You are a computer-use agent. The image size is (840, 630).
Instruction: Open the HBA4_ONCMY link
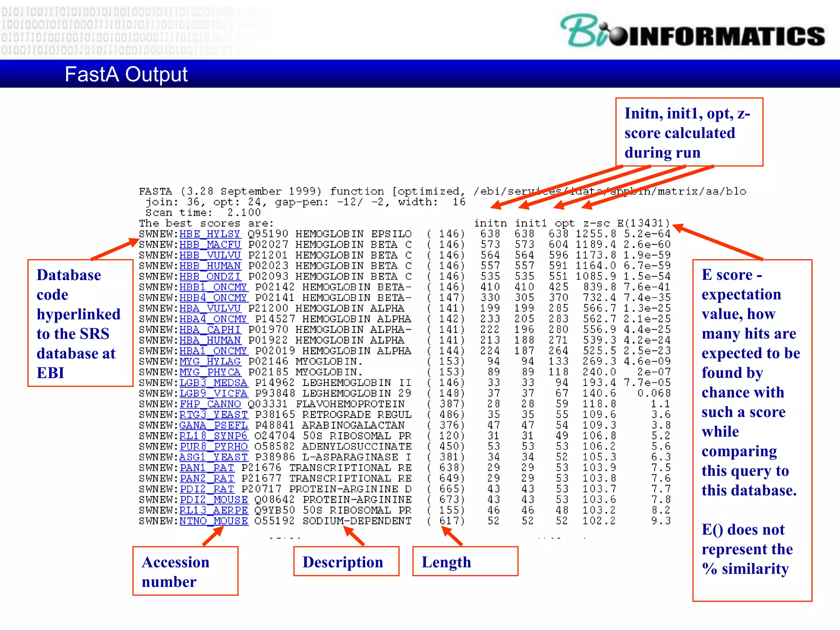coord(213,319)
